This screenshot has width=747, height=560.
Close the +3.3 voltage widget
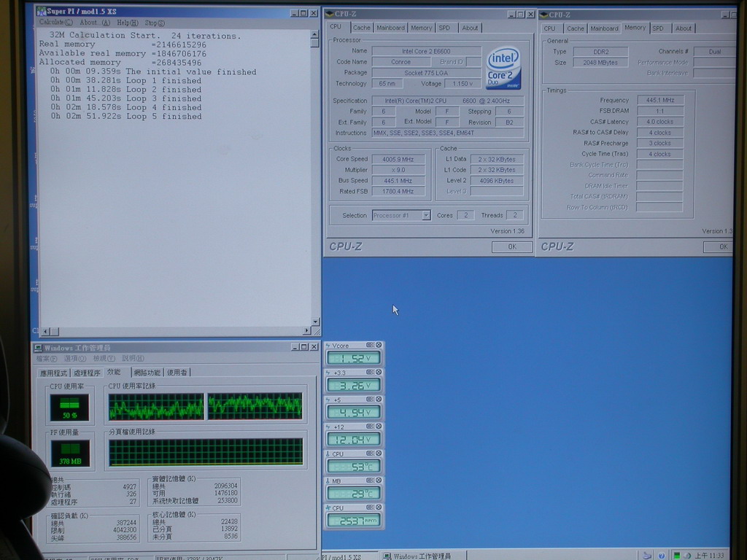pos(379,373)
